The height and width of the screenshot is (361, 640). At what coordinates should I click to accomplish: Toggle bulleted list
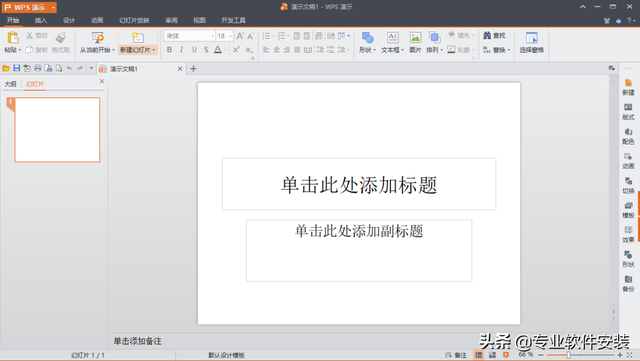(266, 36)
